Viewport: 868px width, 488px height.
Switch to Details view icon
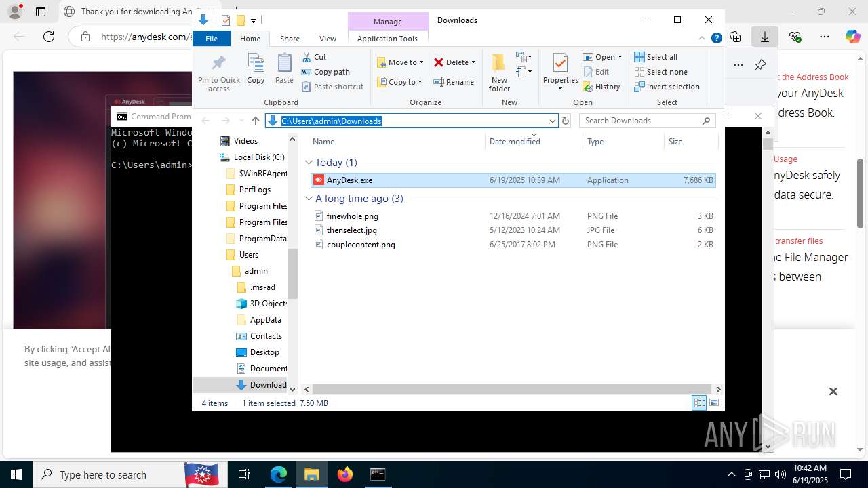tap(699, 403)
